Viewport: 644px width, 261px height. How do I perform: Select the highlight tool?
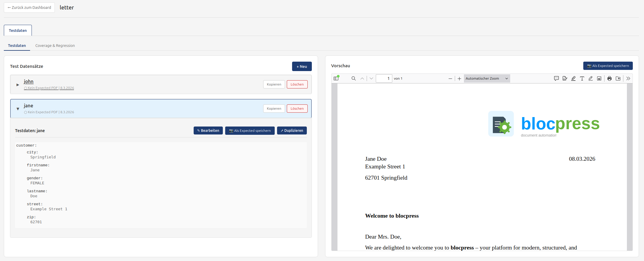pos(573,78)
